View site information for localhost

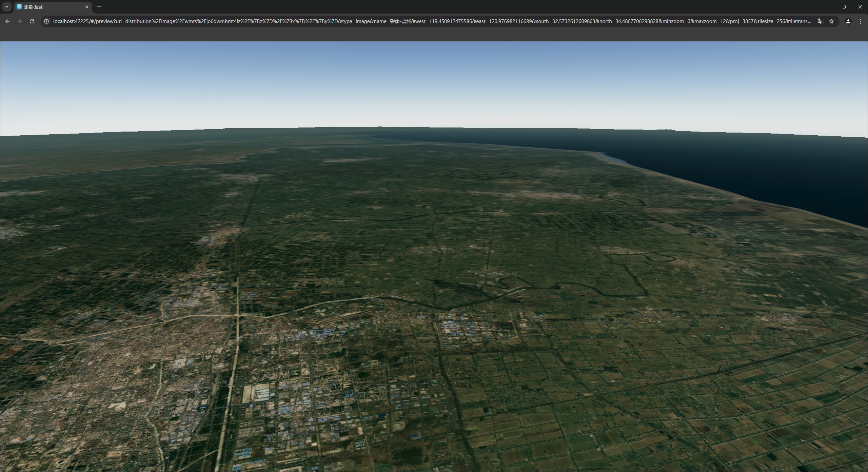(47, 21)
